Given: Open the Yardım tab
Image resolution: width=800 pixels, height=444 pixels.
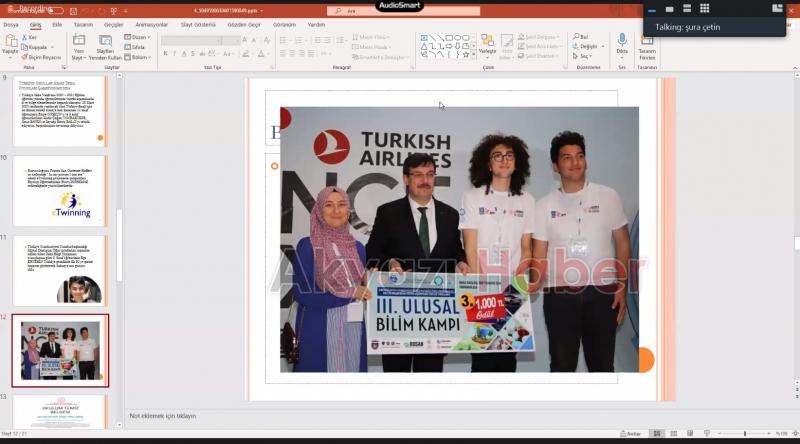Looking at the screenshot, I should tap(316, 24).
